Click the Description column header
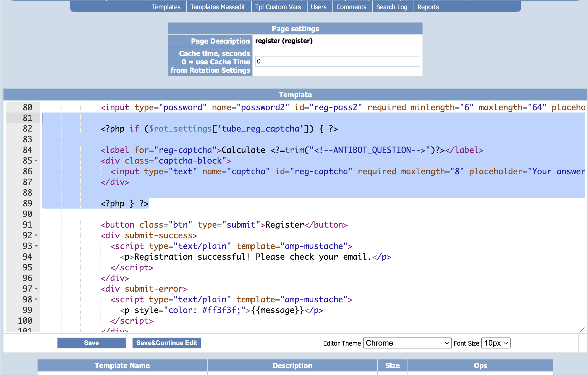This screenshot has width=588, height=375. click(x=292, y=365)
